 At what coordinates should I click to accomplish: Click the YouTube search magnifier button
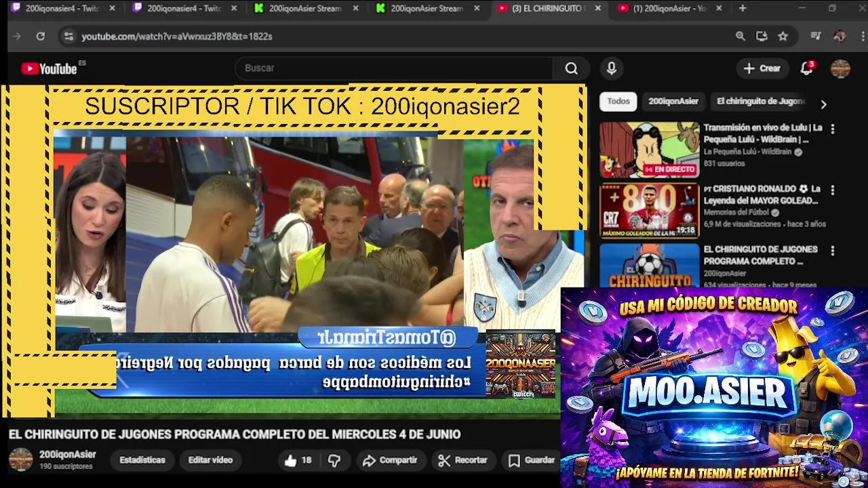click(x=572, y=68)
